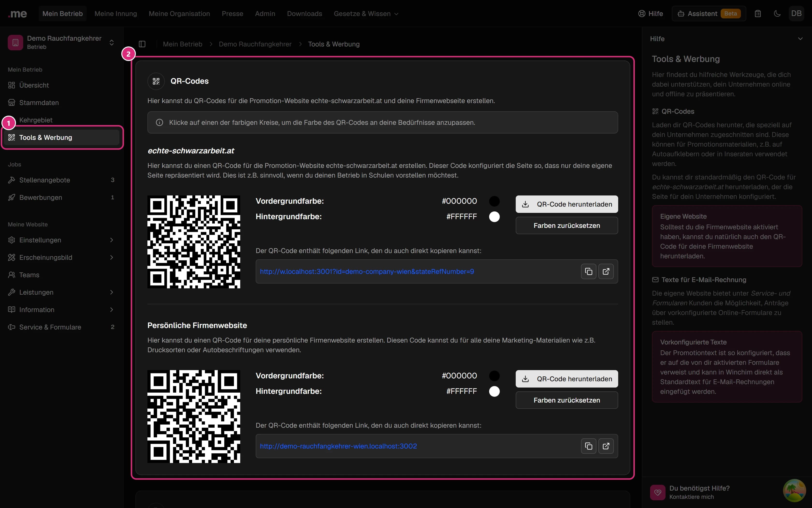Open Hilfe in the top bar
The height and width of the screenshot is (508, 812).
tap(650, 14)
